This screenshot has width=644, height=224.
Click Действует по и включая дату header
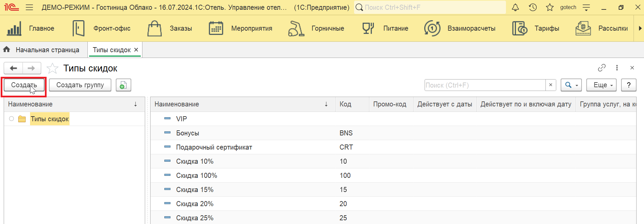coord(526,104)
